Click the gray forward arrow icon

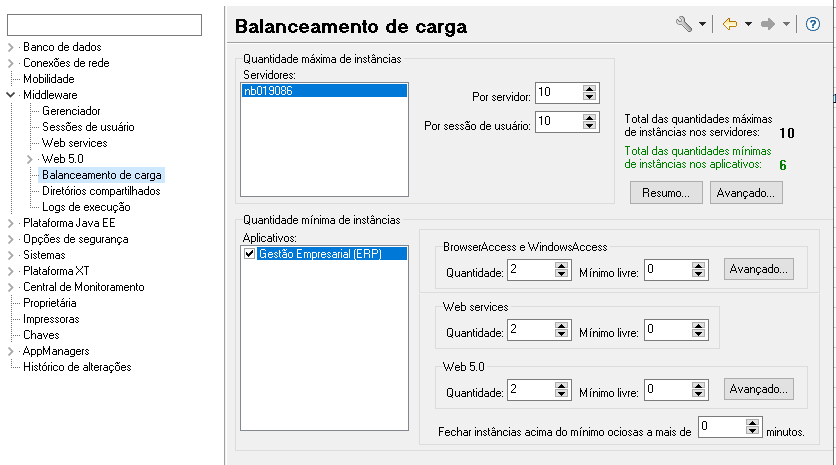pyautogui.click(x=768, y=24)
